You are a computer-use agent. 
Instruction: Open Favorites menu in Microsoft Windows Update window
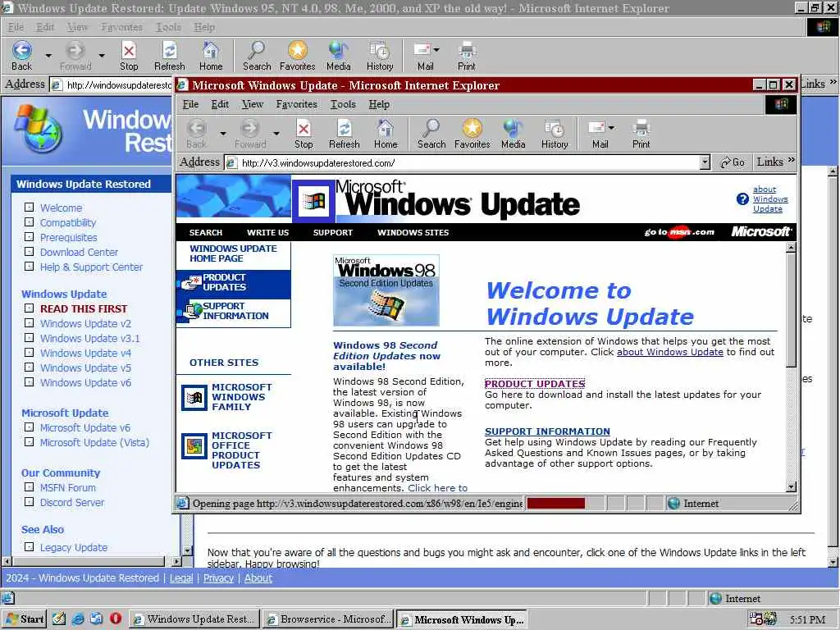tap(297, 104)
